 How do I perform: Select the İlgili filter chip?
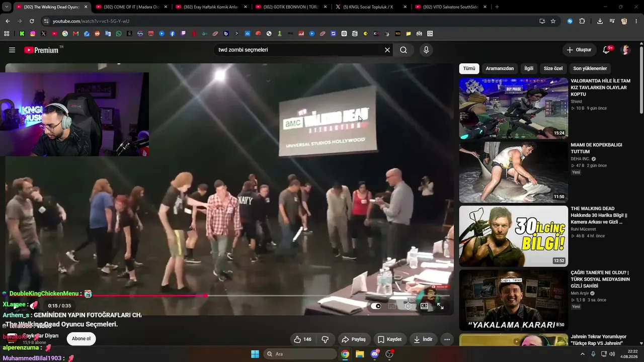pos(529,68)
